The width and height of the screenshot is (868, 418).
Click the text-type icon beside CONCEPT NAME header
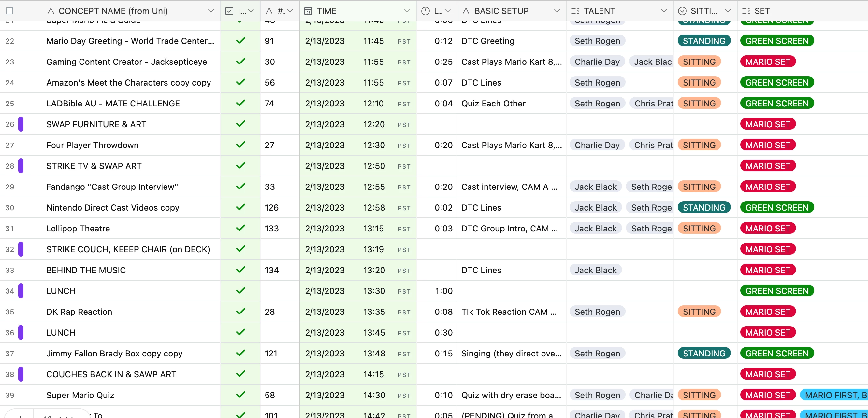(51, 11)
